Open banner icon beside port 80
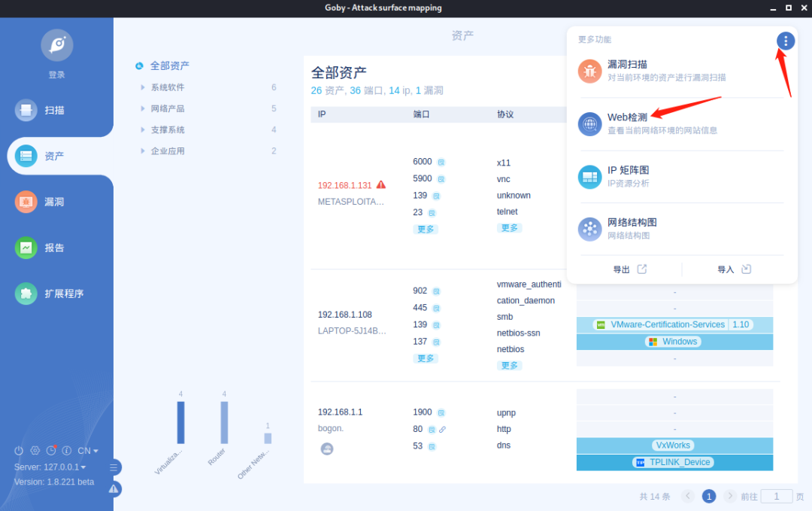 (x=432, y=430)
